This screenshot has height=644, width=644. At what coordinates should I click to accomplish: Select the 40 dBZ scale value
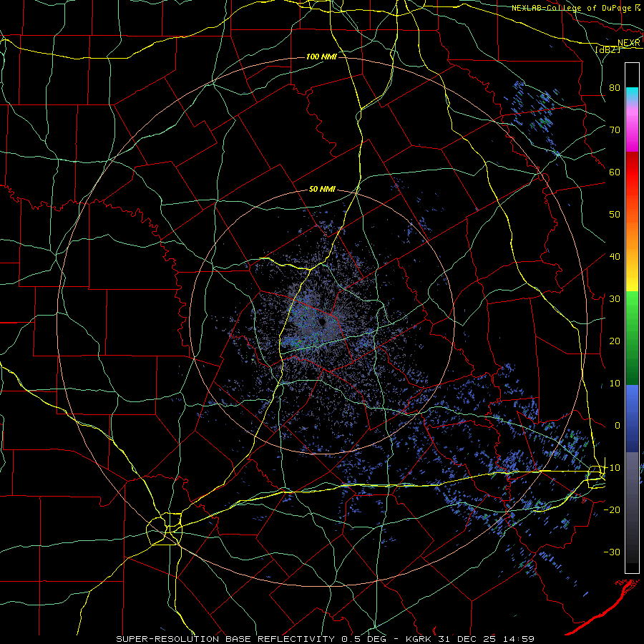pyautogui.click(x=615, y=257)
